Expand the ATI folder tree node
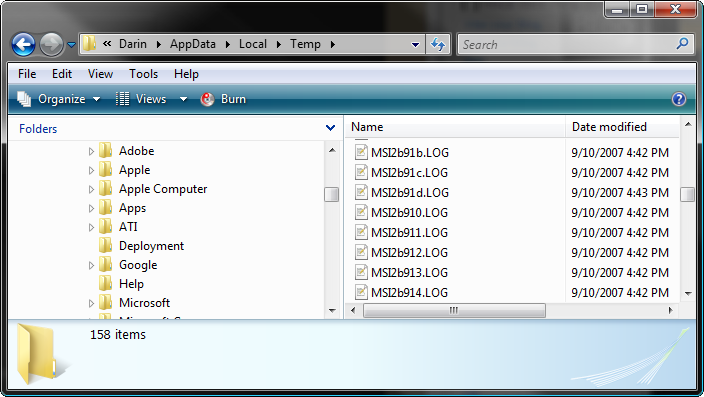The image size is (704, 397). tap(91, 228)
